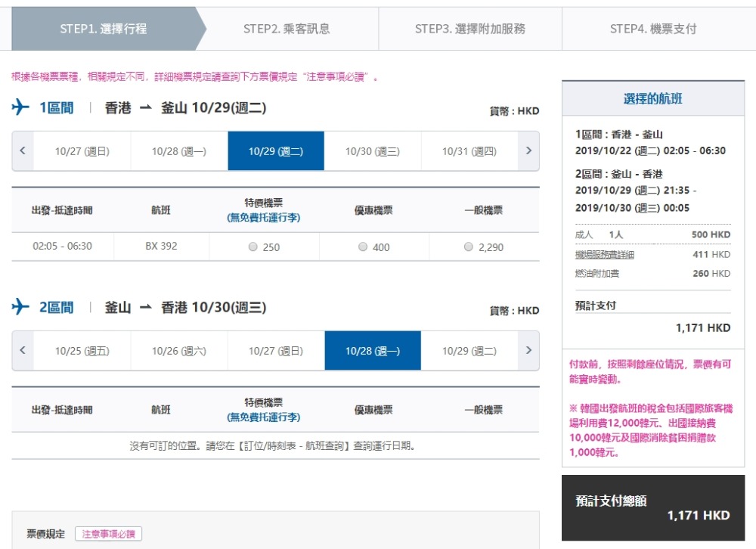Click the STEP2. 乘客訊息 step
The height and width of the screenshot is (549, 756).
click(x=287, y=29)
